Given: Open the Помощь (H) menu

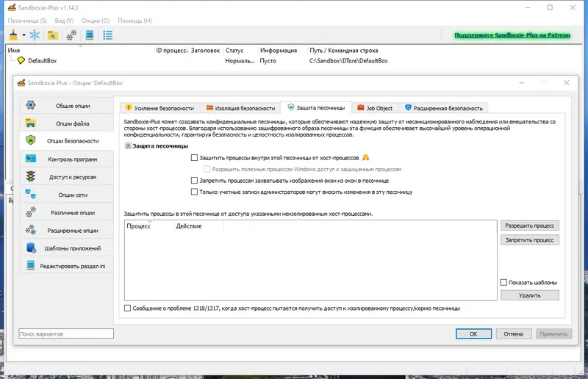Looking at the screenshot, I should tap(135, 21).
